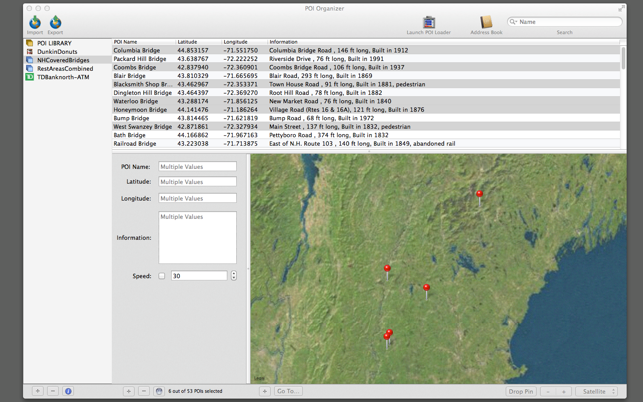This screenshot has height=402, width=643.
Task: Select the Blair Bridge row
Action: pyautogui.click(x=366, y=76)
